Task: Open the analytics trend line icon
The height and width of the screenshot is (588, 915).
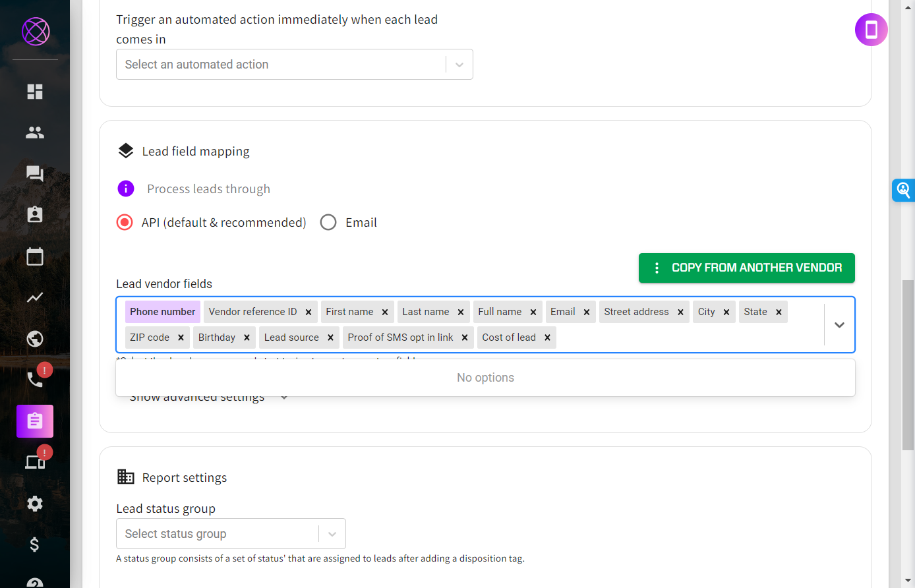Action: pos(35,297)
